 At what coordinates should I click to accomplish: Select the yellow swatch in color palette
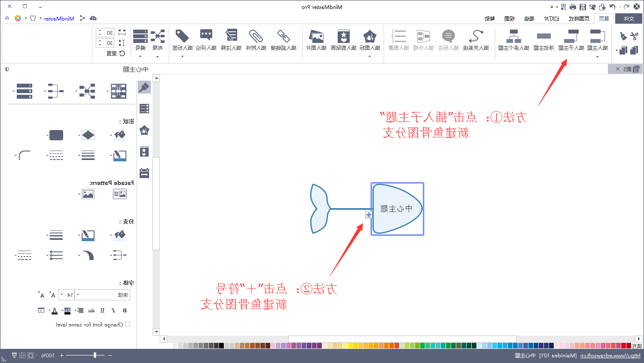pyautogui.click(x=351, y=345)
